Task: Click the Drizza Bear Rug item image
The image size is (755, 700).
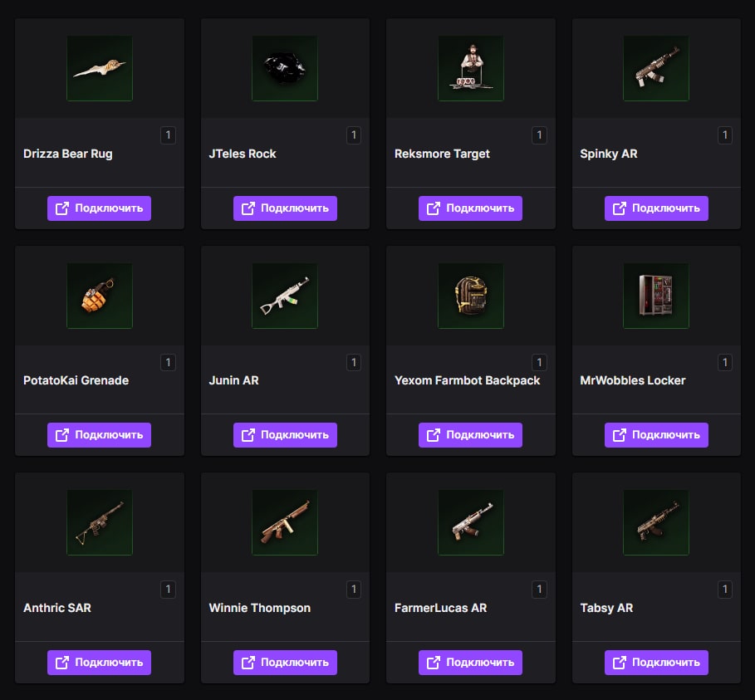Action: pyautogui.click(x=100, y=68)
